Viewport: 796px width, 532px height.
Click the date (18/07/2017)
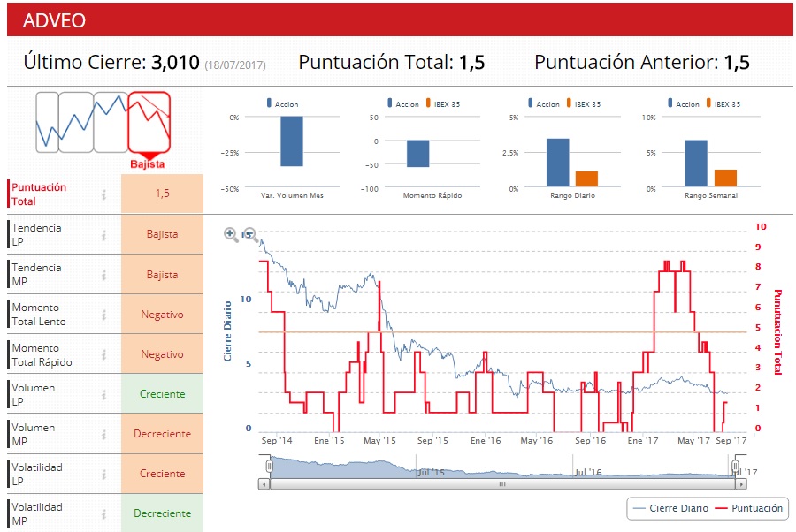(235, 65)
